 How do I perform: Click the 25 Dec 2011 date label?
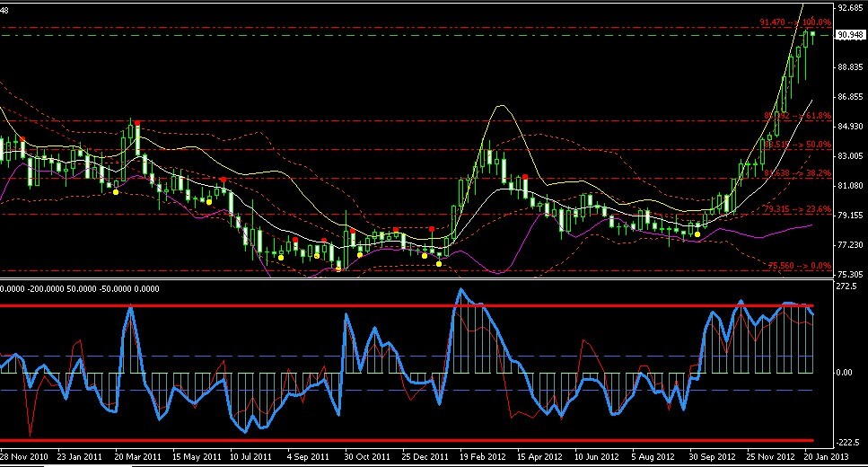click(425, 457)
